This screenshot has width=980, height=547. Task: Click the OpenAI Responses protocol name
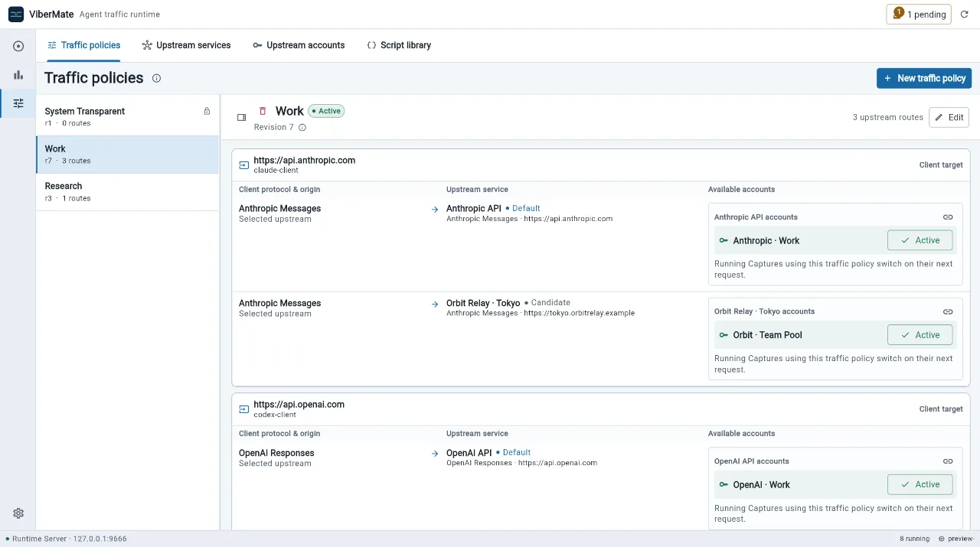(276, 453)
